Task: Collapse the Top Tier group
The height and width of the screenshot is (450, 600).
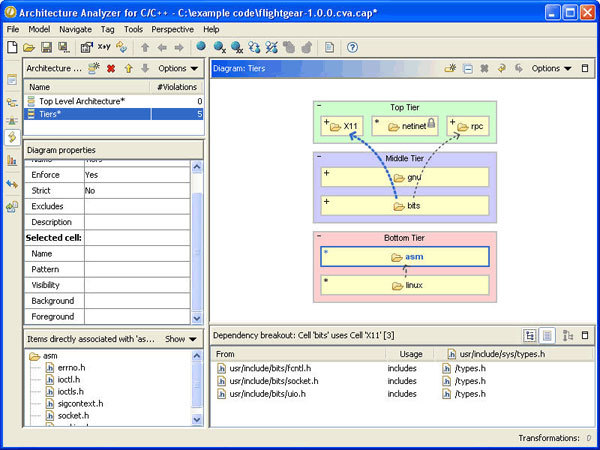Action: (319, 106)
